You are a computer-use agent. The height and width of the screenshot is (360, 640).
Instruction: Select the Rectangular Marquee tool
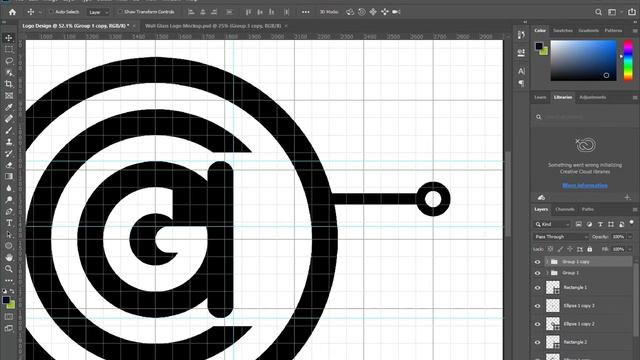coord(9,49)
